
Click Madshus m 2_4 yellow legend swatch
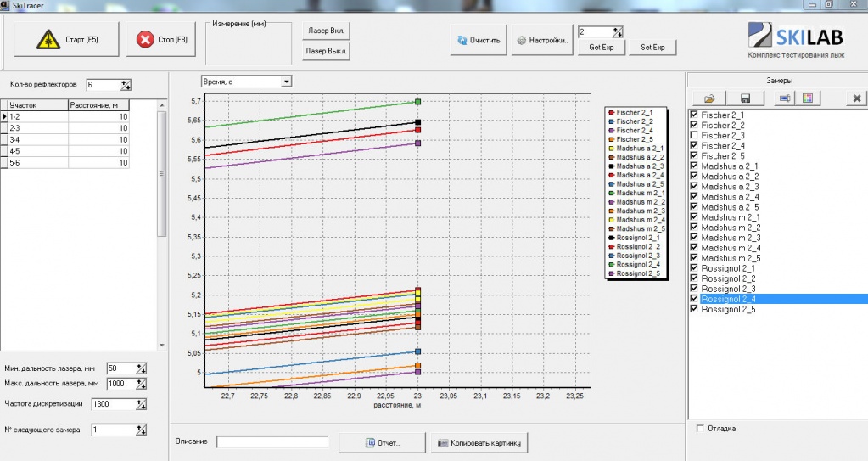click(611, 220)
